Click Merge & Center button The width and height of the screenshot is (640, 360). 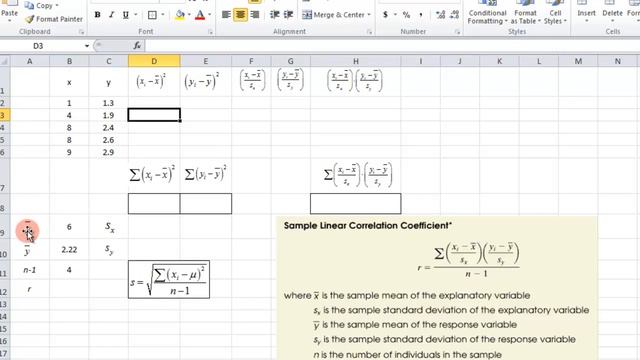tap(333, 15)
